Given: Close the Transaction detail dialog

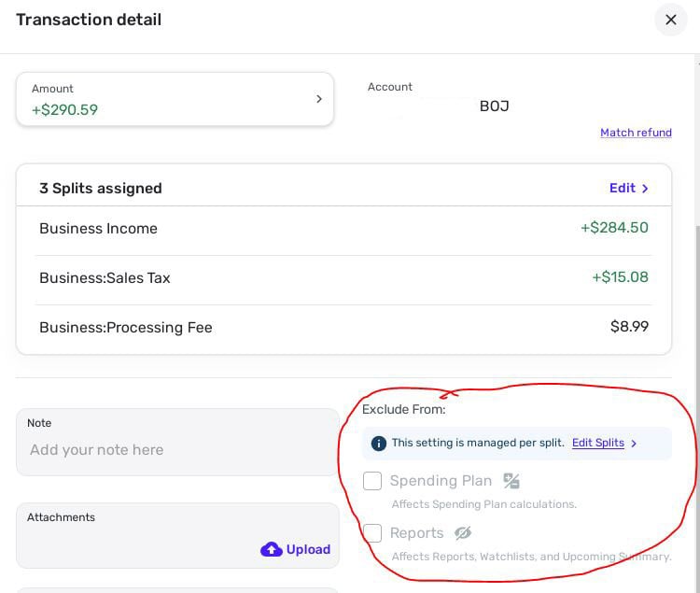Looking at the screenshot, I should point(670,20).
